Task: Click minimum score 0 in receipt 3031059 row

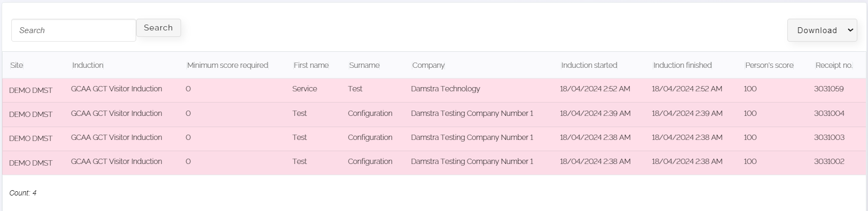Action: click(x=188, y=89)
